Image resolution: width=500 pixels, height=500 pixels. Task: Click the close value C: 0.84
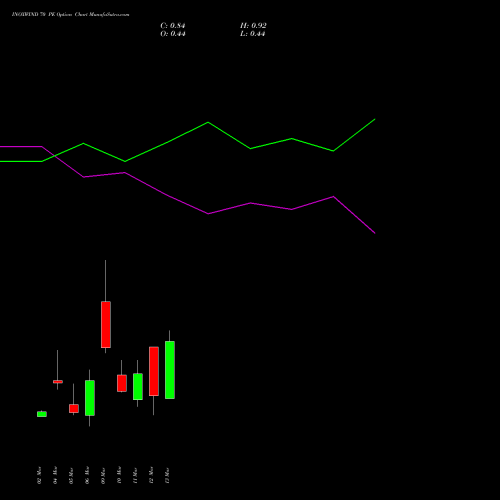(x=173, y=26)
